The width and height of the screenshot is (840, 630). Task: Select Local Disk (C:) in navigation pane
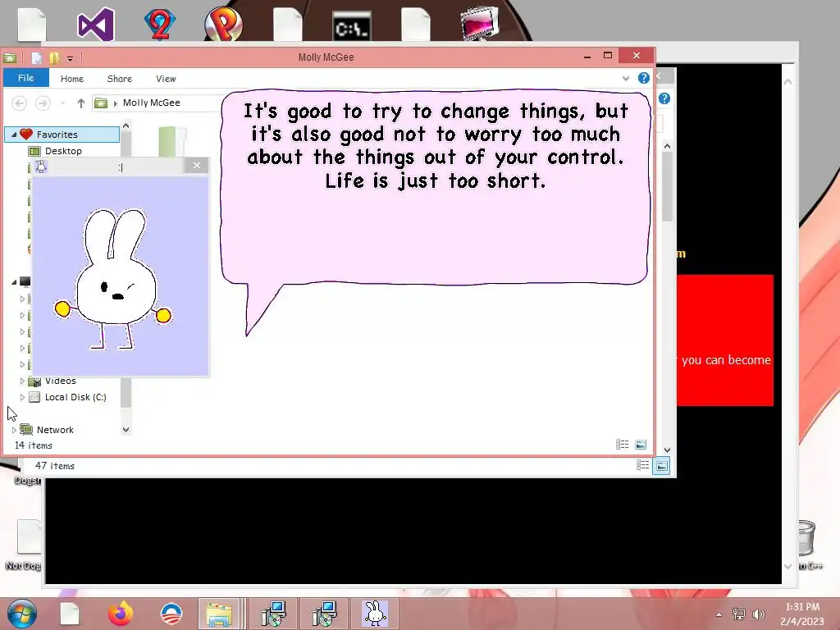click(75, 397)
